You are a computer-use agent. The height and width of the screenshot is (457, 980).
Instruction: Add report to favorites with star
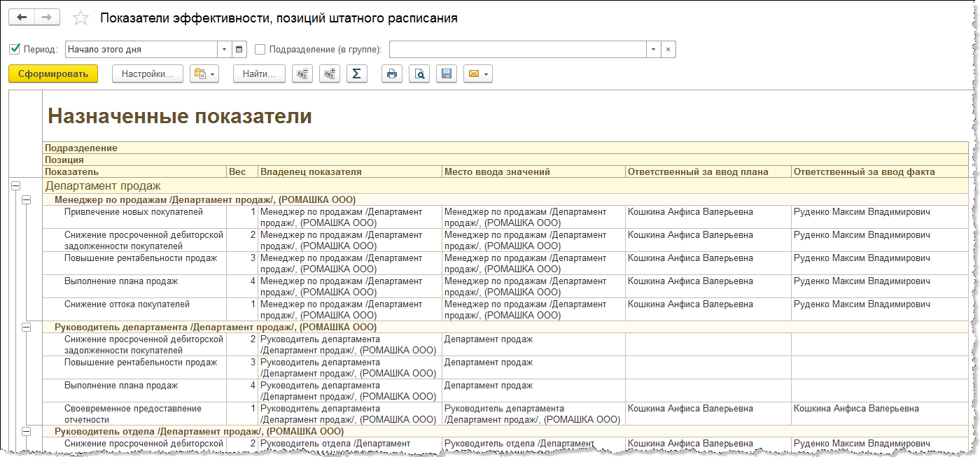tap(81, 18)
